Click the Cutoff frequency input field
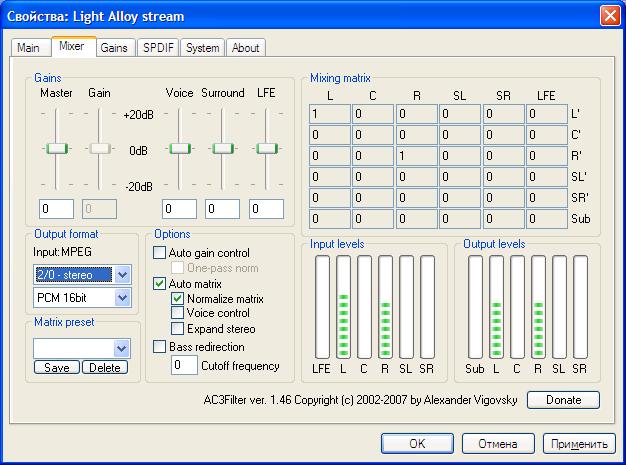626x465 pixels. click(x=184, y=366)
